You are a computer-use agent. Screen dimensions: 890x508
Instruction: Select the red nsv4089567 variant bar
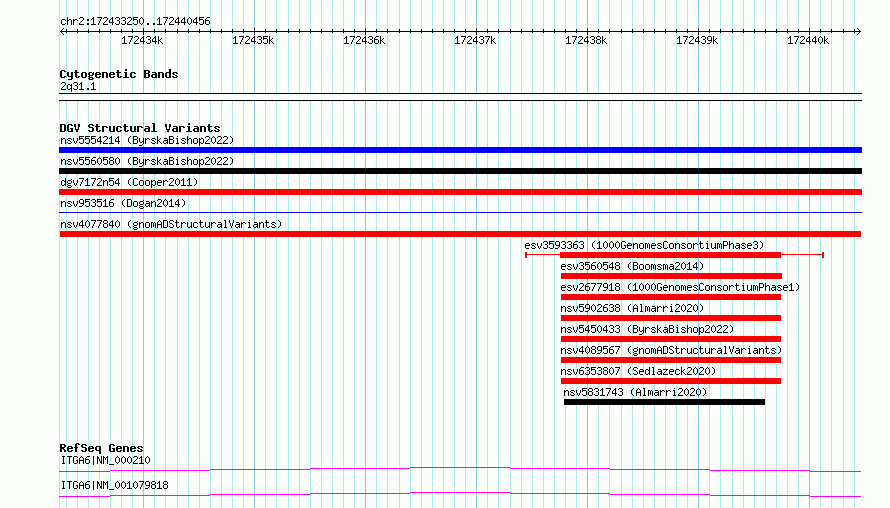[x=671, y=360]
